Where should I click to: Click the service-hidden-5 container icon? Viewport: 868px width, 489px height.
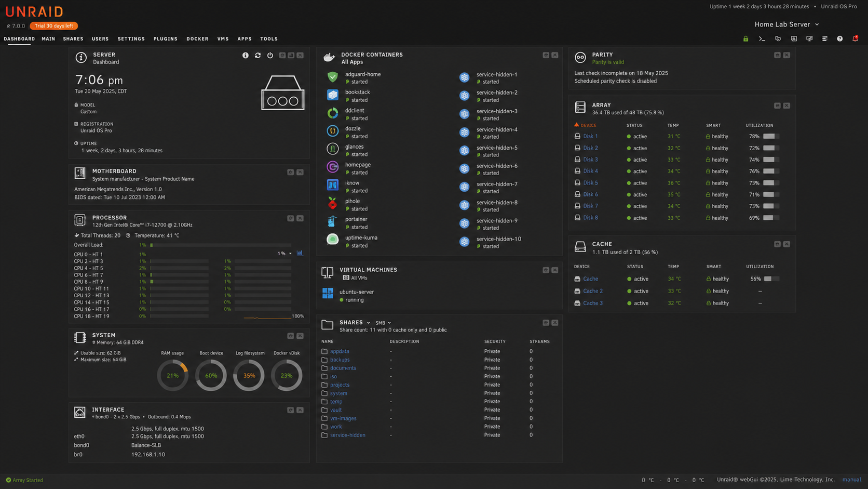coord(465,151)
